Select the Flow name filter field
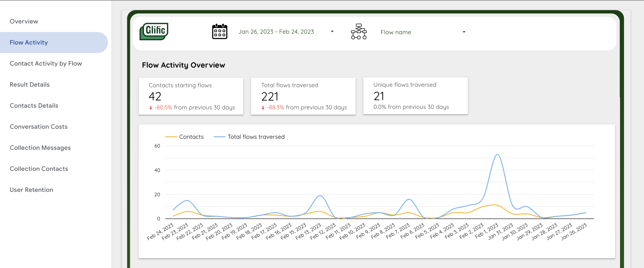Viewport: 644px width, 268px height. (x=423, y=32)
